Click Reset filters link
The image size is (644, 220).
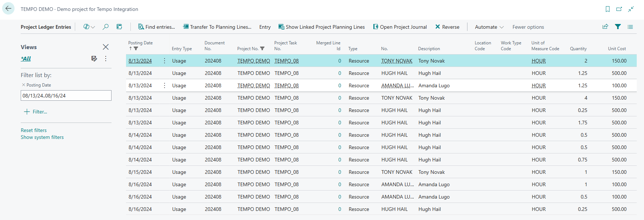click(34, 130)
